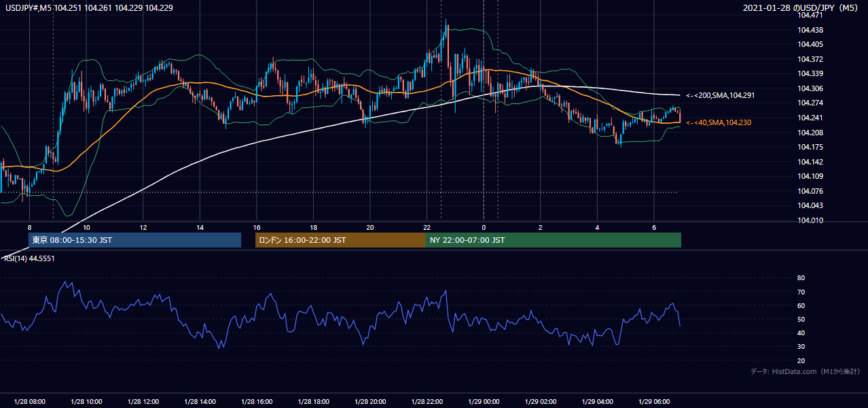Click hour marker 0 under the price chart
This screenshot has width=868, height=408.
pos(484,227)
